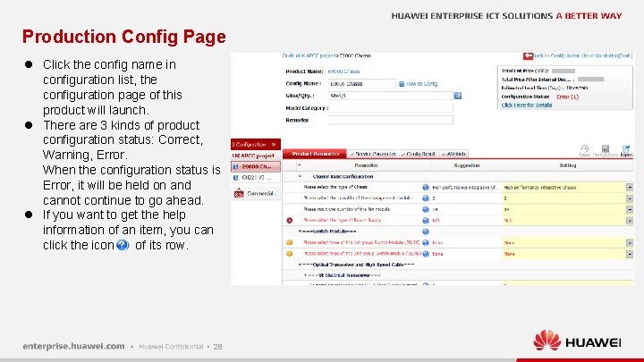644x362 pixels.
Task: Click UK APCC project sidebar heading
Action: (x=253, y=156)
